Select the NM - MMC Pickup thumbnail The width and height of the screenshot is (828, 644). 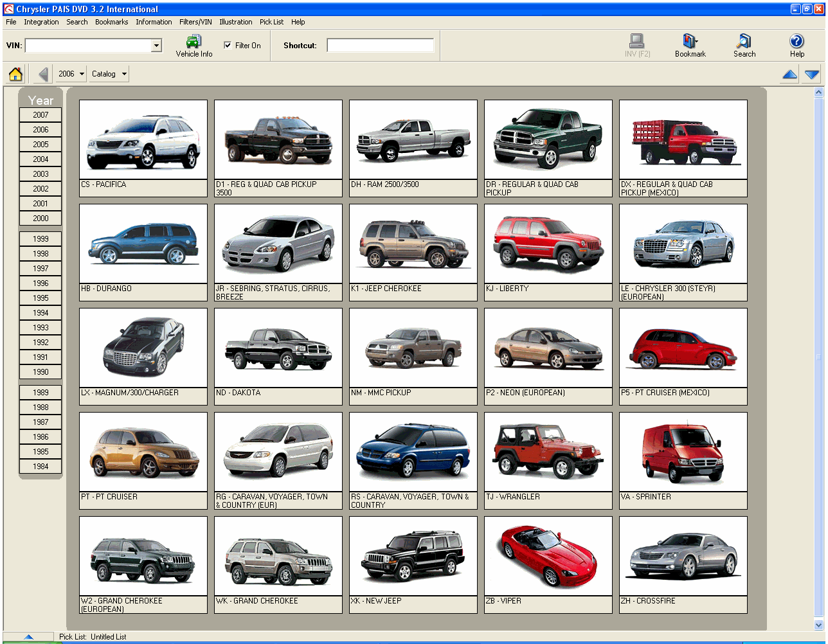pyautogui.click(x=413, y=348)
